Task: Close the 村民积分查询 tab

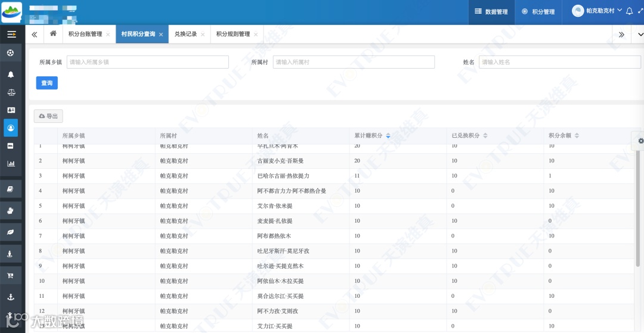Action: pyautogui.click(x=161, y=35)
